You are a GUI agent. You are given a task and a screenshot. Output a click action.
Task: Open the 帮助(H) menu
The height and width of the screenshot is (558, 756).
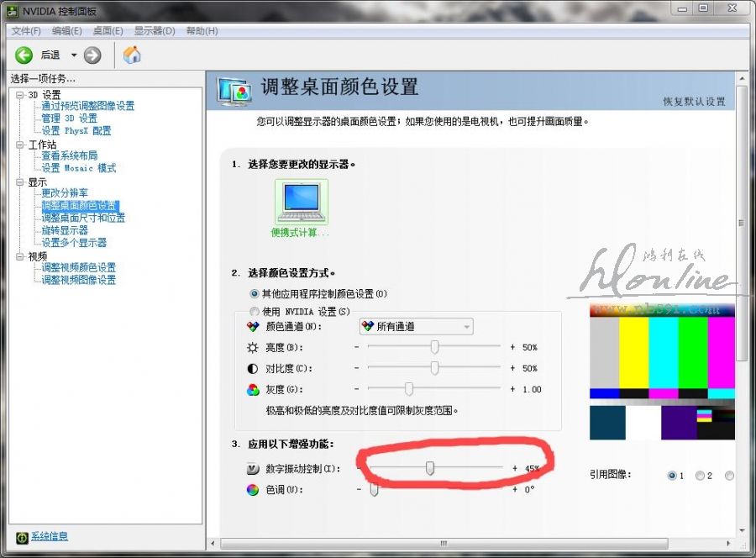click(x=202, y=31)
